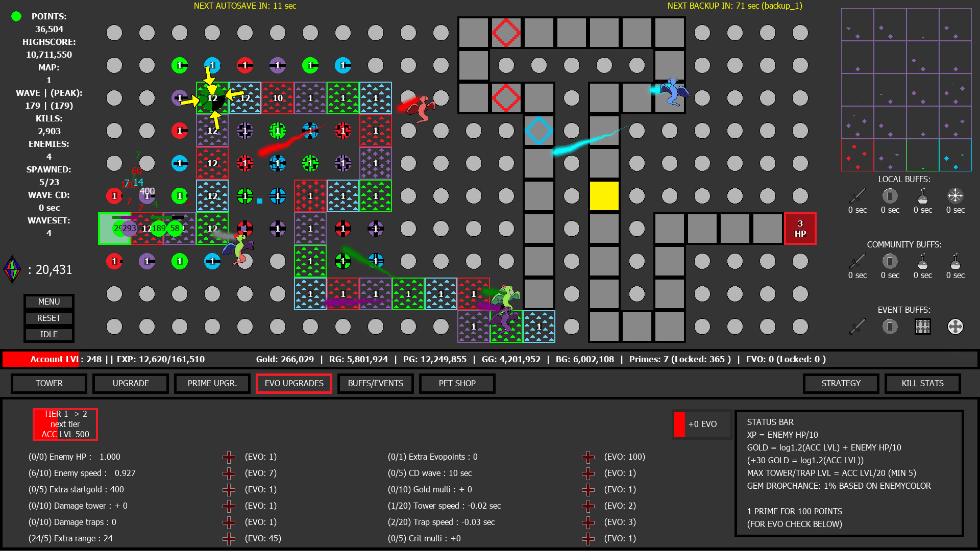Click the local buffs potion flask icon

[x=922, y=196]
